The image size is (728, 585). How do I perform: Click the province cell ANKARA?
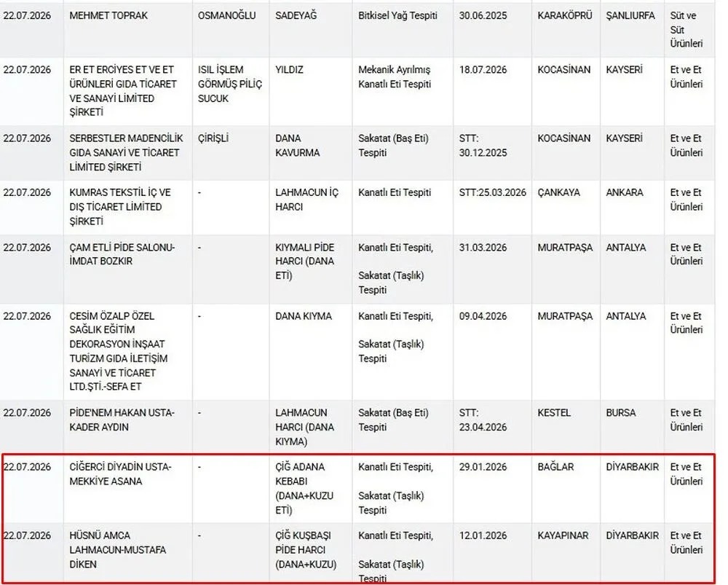tap(625, 193)
